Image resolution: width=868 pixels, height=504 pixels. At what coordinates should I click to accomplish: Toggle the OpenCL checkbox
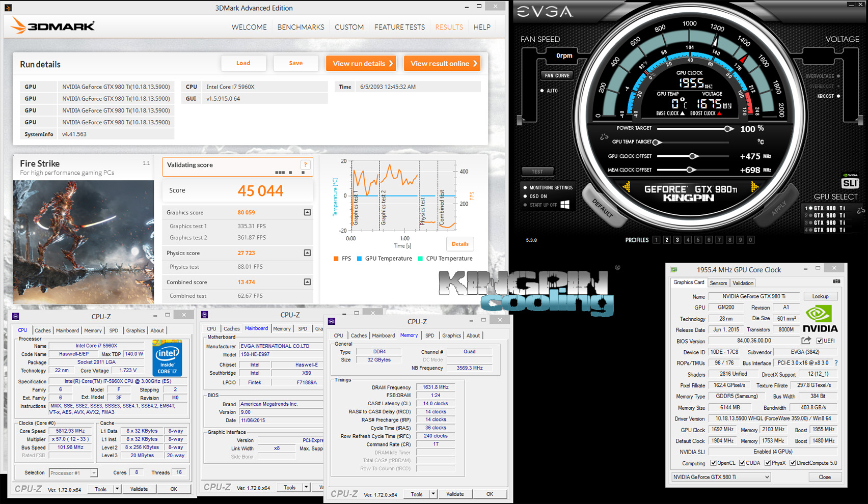coord(713,463)
